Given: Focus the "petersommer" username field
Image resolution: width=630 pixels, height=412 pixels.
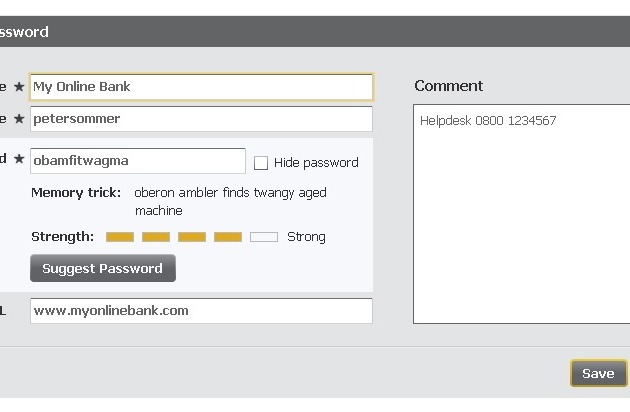Looking at the screenshot, I should [x=201, y=119].
